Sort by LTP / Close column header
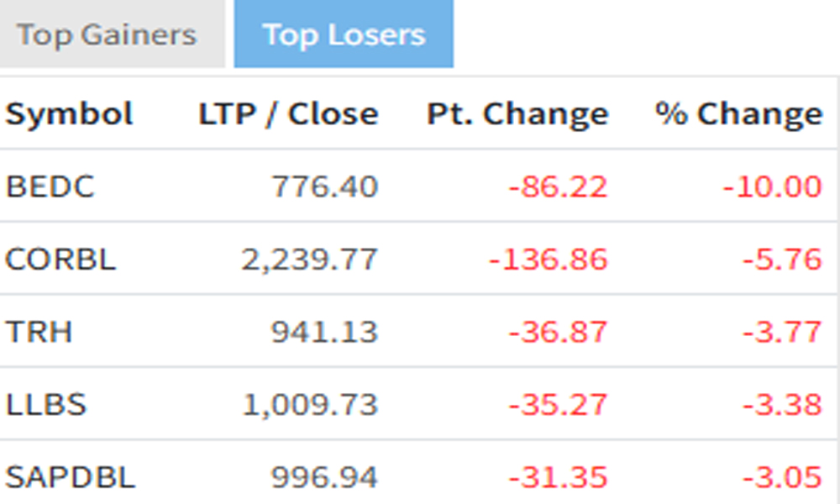The height and width of the screenshot is (504, 840). [288, 113]
